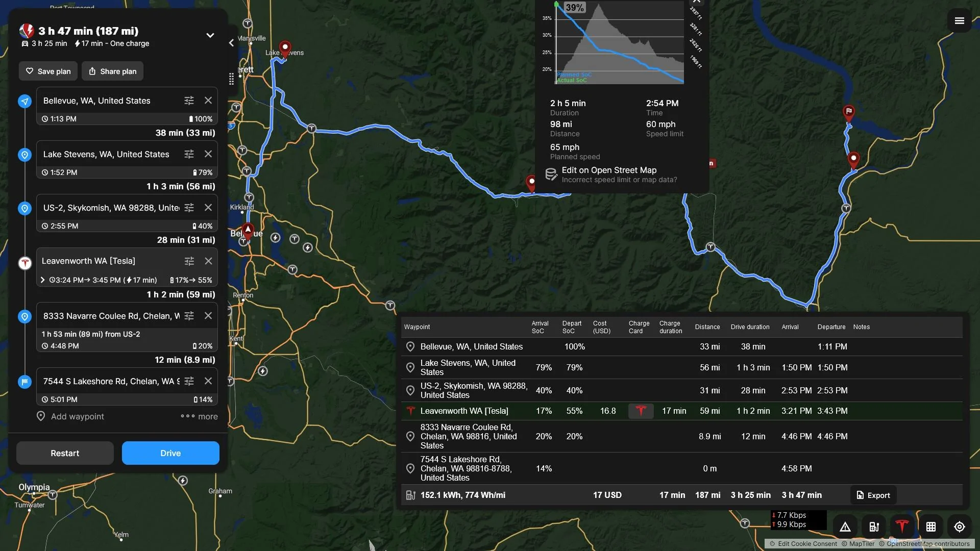Click 8333 Navarre Coulee waypoint pin icon in sidebar
Image resolution: width=980 pixels, height=551 pixels.
point(24,316)
